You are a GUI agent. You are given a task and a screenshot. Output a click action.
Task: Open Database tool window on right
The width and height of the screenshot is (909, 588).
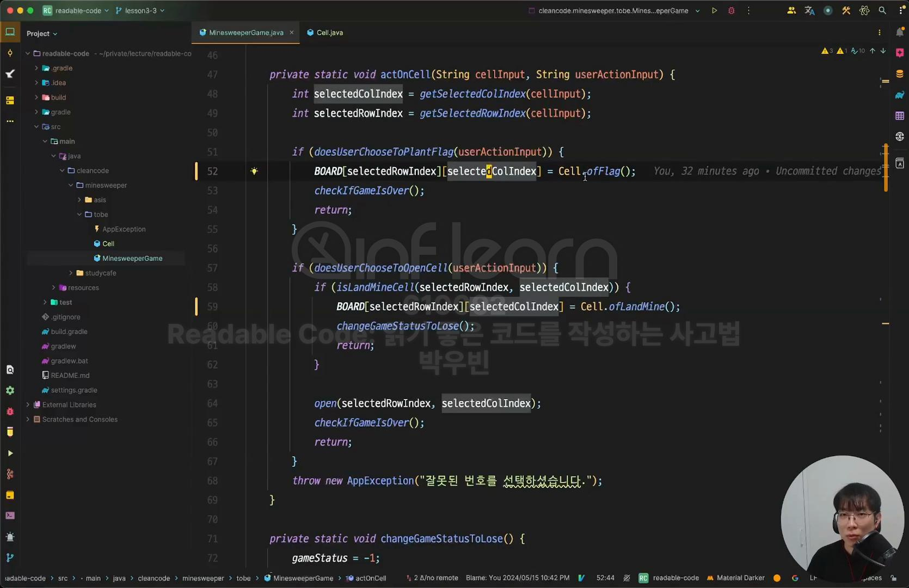[x=899, y=74]
